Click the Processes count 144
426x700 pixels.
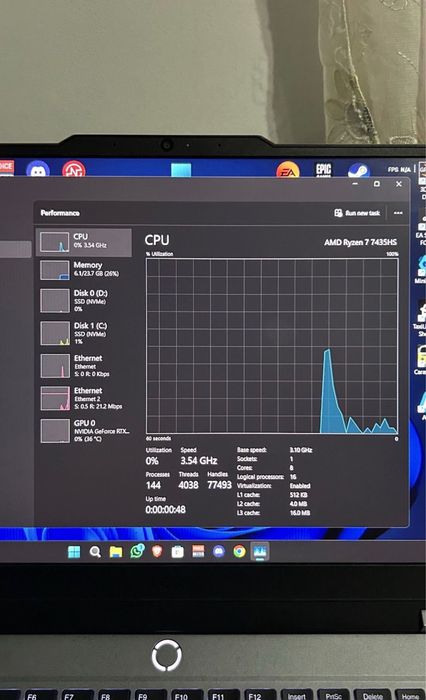(153, 485)
